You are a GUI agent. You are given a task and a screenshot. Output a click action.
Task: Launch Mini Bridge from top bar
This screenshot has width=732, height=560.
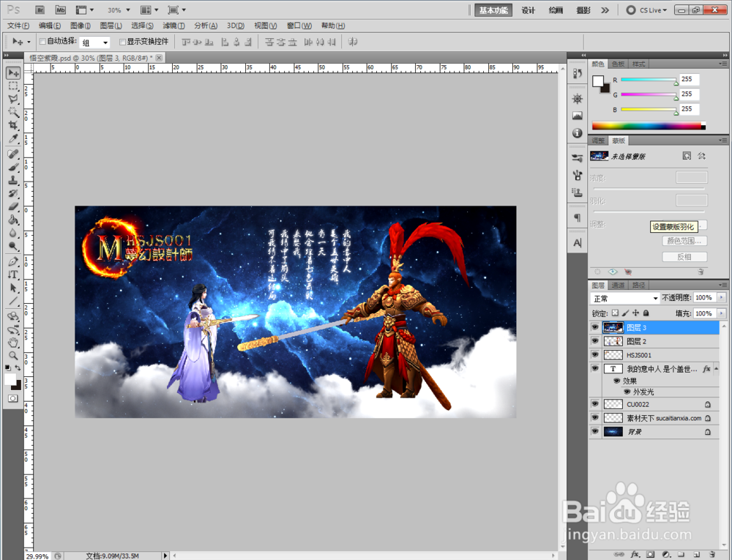click(61, 10)
